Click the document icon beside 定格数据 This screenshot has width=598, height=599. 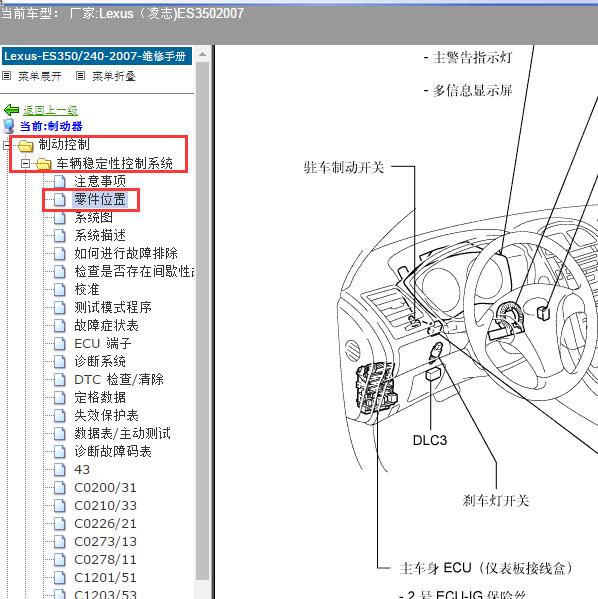coord(60,397)
